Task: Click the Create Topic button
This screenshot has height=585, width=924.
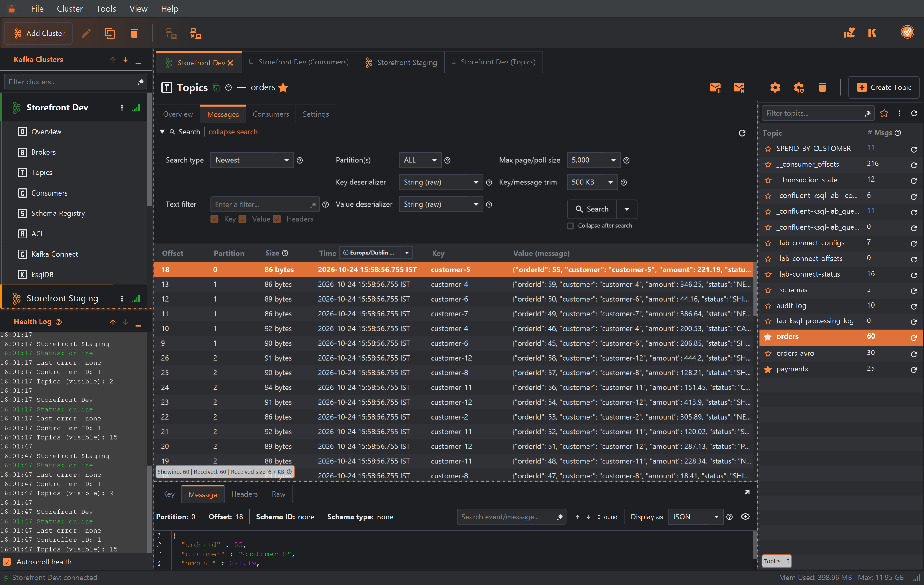Action: pyautogui.click(x=884, y=87)
